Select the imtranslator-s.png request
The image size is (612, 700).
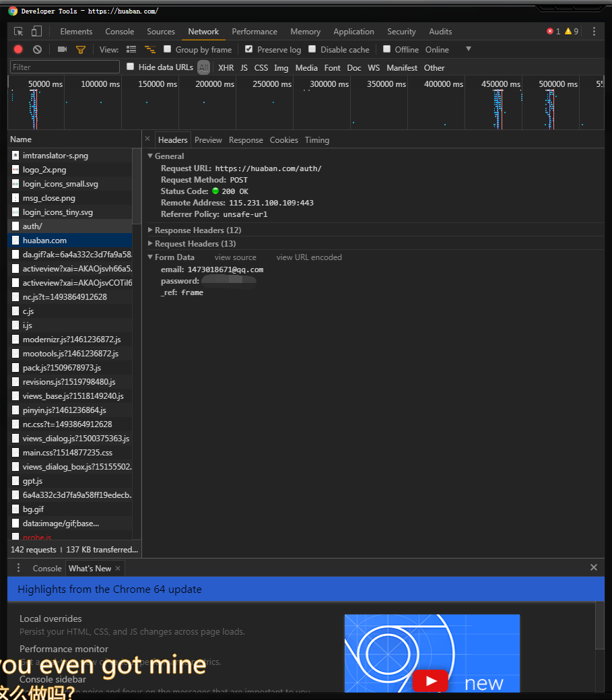click(70, 156)
